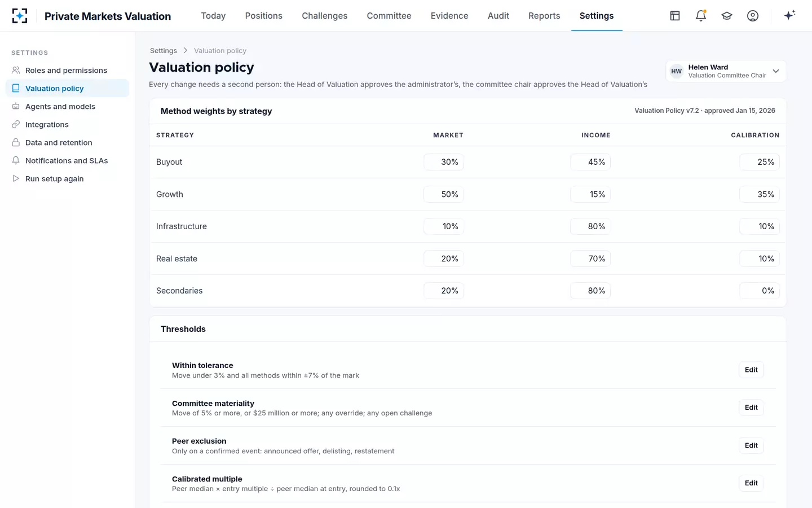Switch to the Today tab
The image size is (812, 508).
click(213, 16)
